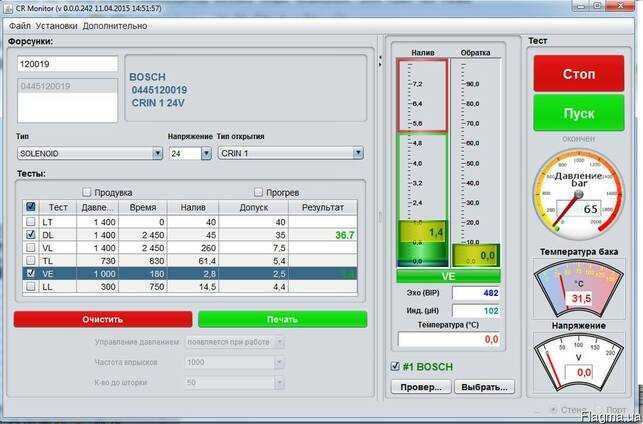Toggle the #1 BOSCH checkbox
Image resolution: width=643 pixels, height=424 pixels.
(x=395, y=366)
